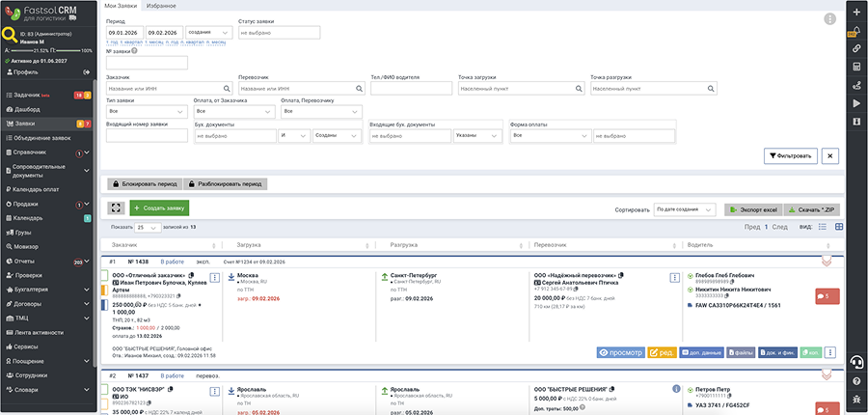
Task: Open the sort dropdown По дате создания
Action: pos(684,208)
